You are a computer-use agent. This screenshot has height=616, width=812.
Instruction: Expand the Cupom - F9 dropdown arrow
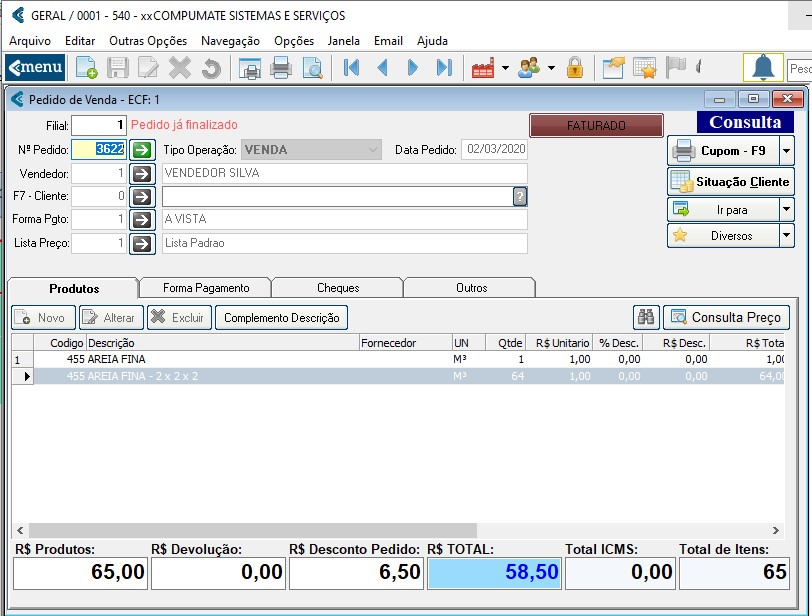tap(786, 151)
